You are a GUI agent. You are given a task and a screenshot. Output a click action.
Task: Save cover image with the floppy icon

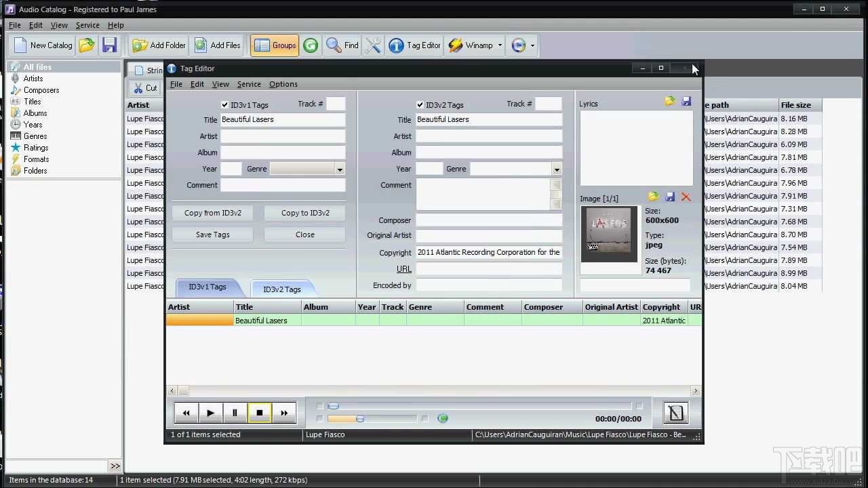point(670,197)
